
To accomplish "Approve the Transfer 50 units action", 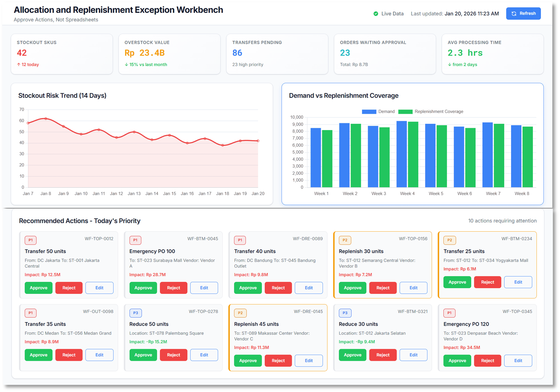I will pos(39,288).
